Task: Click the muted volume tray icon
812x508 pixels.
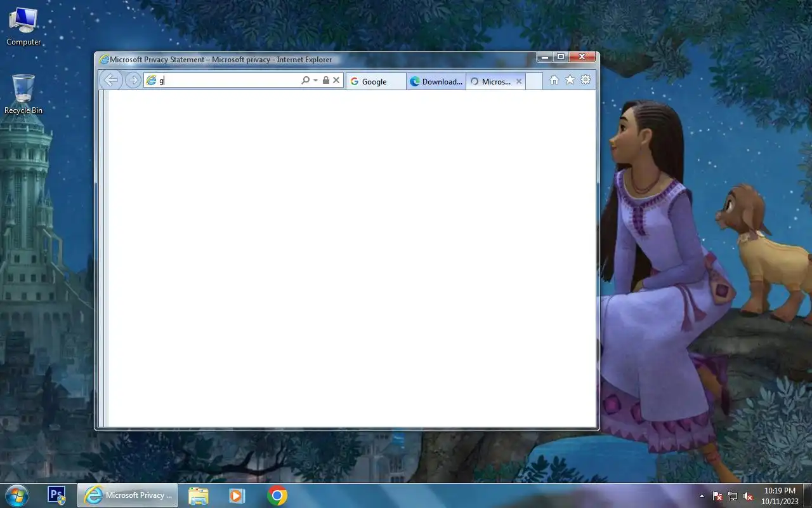Action: point(748,496)
